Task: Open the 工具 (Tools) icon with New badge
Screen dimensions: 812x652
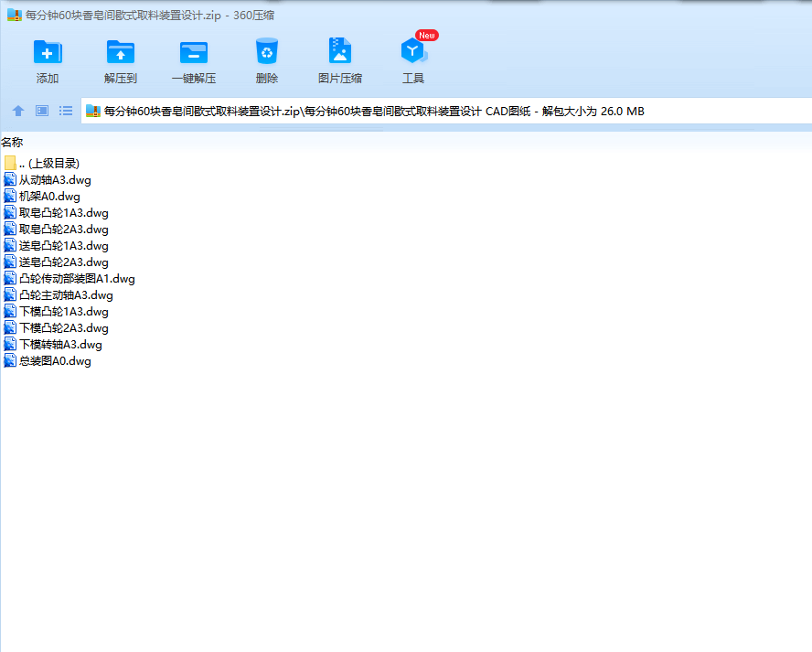Action: click(x=413, y=50)
